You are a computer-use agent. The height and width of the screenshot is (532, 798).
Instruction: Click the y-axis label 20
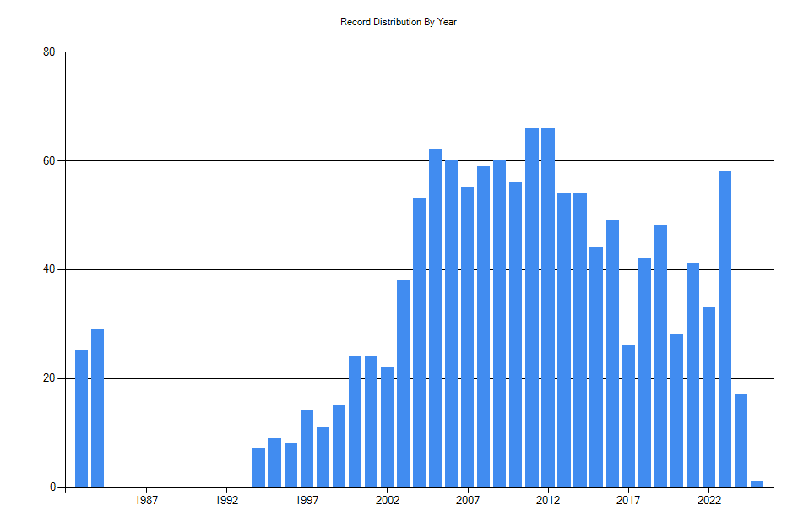click(x=49, y=378)
